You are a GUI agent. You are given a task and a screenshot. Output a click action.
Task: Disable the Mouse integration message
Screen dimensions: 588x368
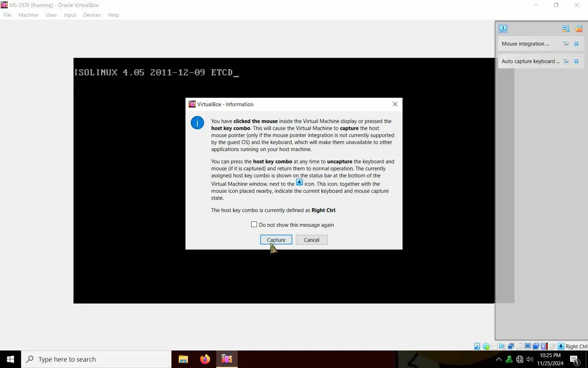[566, 44]
